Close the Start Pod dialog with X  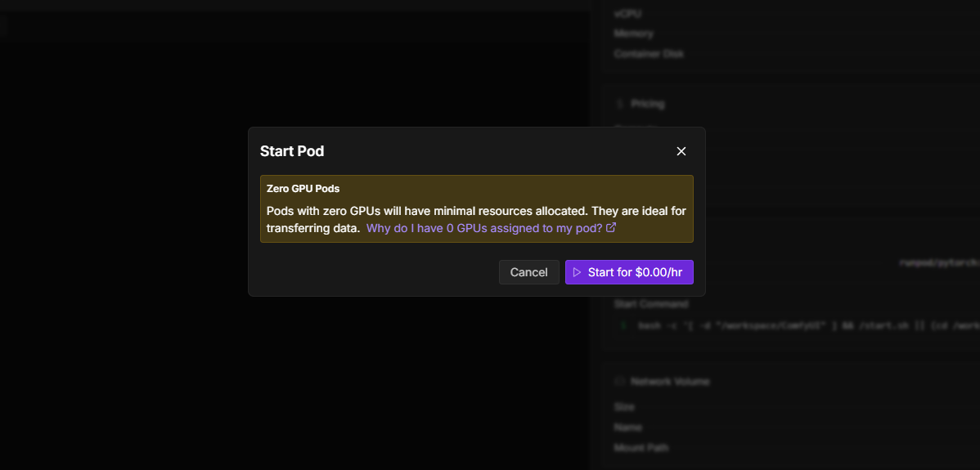point(681,151)
